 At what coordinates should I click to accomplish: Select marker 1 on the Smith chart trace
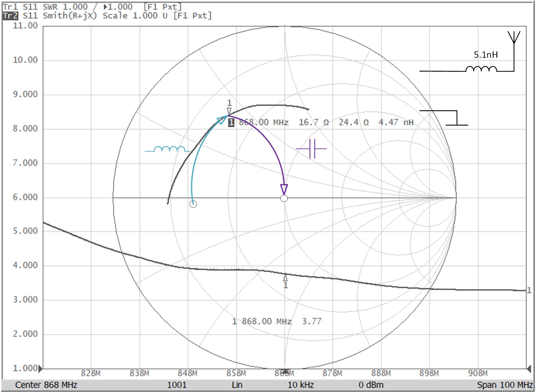[x=229, y=111]
